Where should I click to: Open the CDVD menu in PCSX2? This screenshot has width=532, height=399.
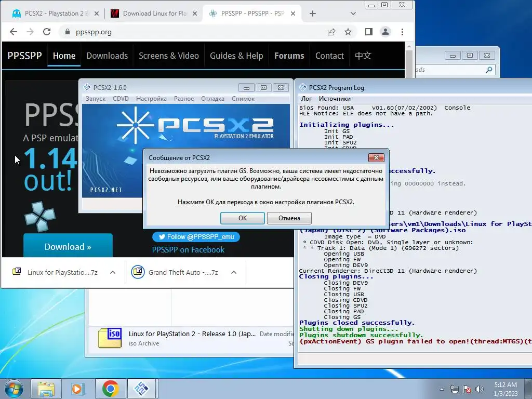[x=121, y=99]
